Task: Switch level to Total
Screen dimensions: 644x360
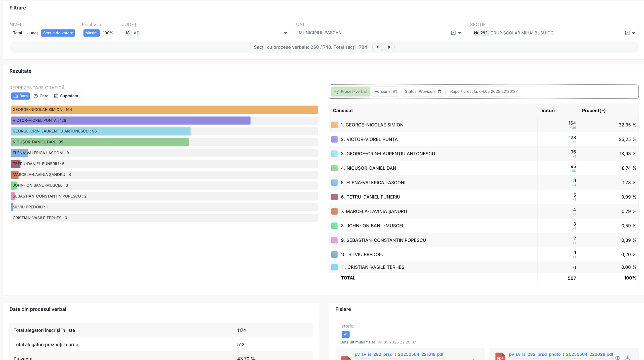Action: pyautogui.click(x=17, y=33)
